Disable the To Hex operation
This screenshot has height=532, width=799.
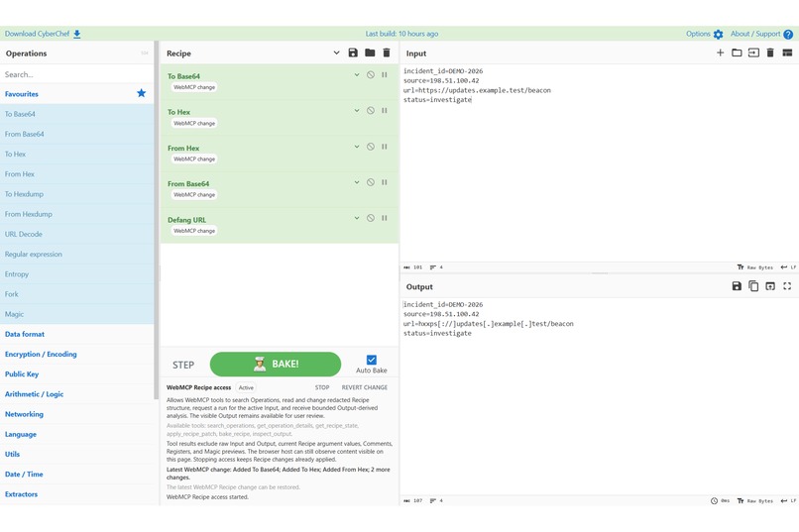371,111
